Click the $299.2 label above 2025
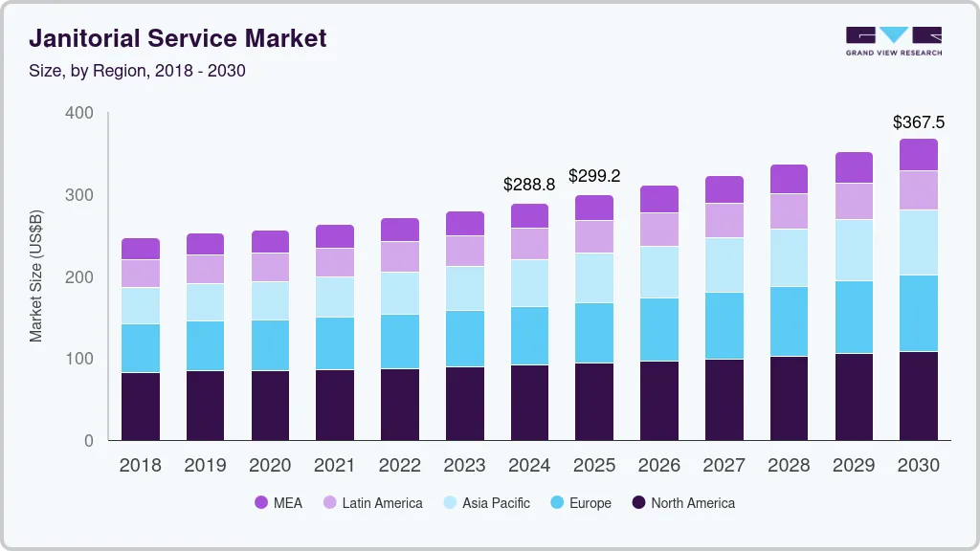Viewport: 980px width, 551px height. [x=594, y=176]
